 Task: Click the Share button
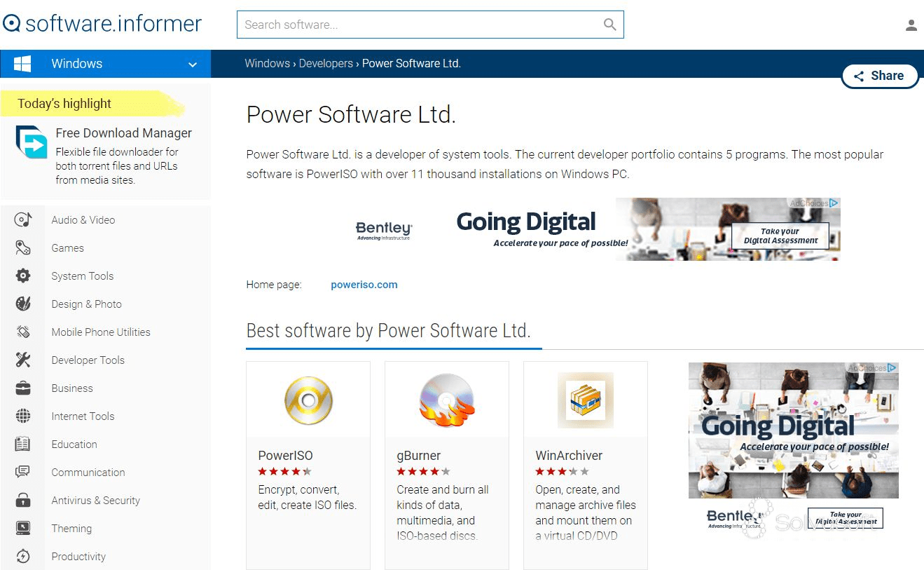coord(880,76)
